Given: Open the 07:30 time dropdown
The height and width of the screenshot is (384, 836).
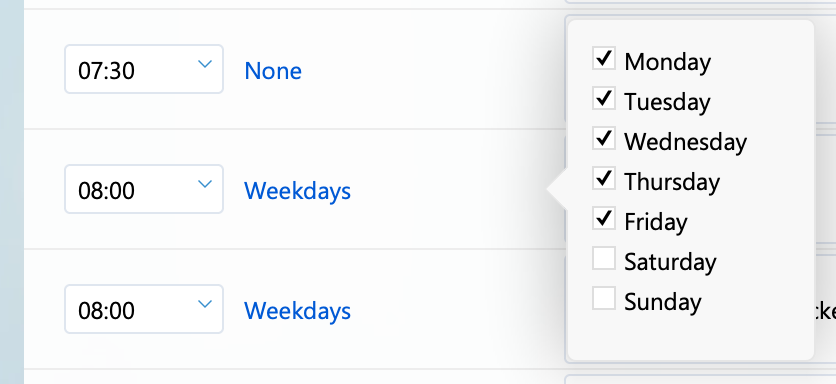Looking at the screenshot, I should tap(144, 69).
